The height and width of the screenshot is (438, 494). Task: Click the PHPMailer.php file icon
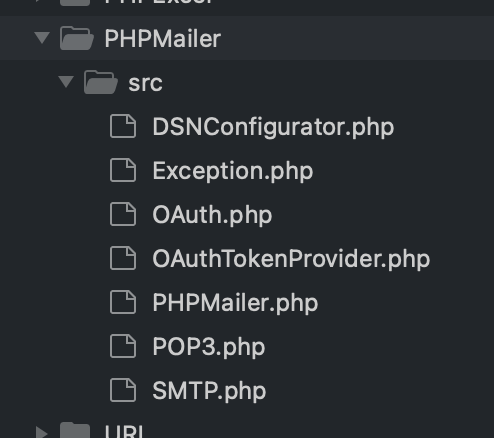click(x=123, y=302)
